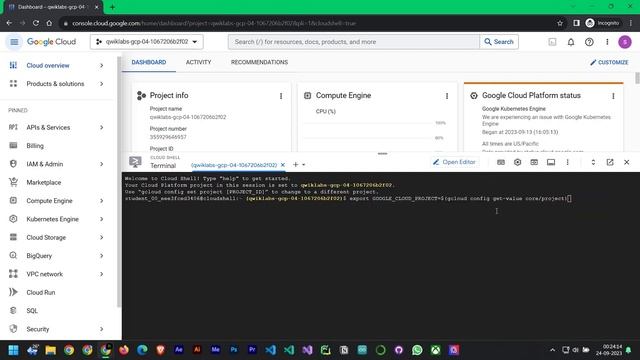Screen dimensions: 640x360
Task: Focus the resource search field
Action: 354,42
